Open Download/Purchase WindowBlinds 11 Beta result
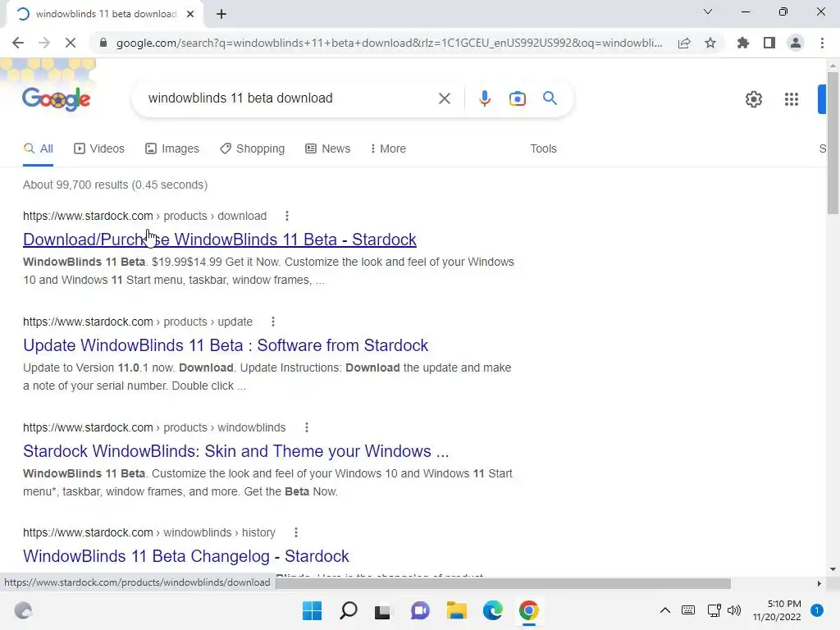 (220, 240)
